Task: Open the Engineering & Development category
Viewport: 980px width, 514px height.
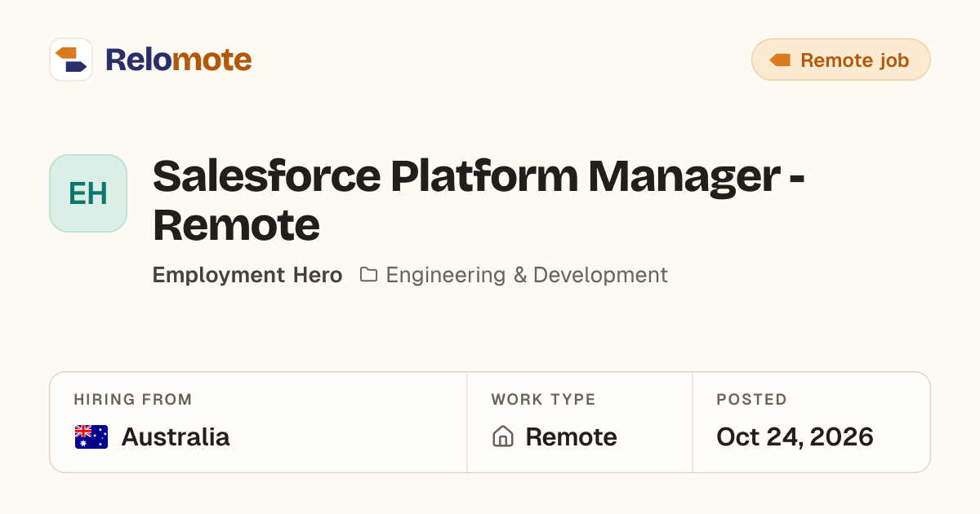Action: (527, 275)
